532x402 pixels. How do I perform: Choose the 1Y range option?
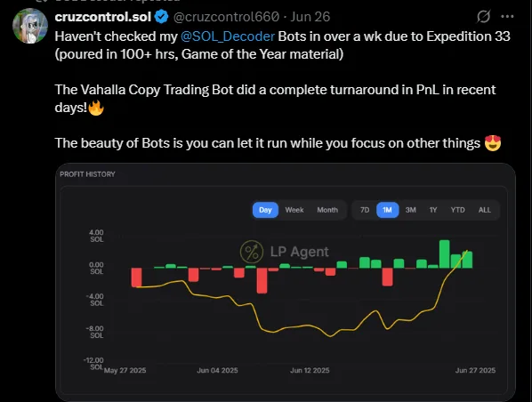[433, 210]
